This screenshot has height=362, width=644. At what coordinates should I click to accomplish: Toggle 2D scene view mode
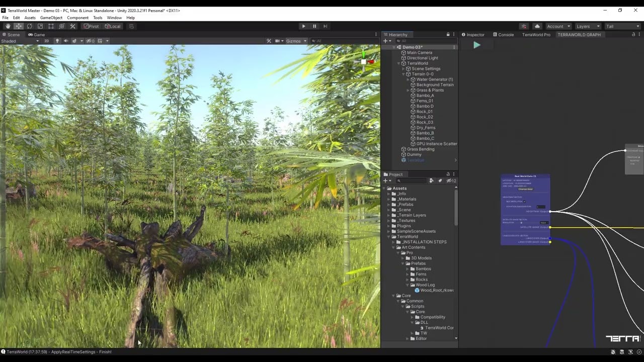pyautogui.click(x=47, y=41)
